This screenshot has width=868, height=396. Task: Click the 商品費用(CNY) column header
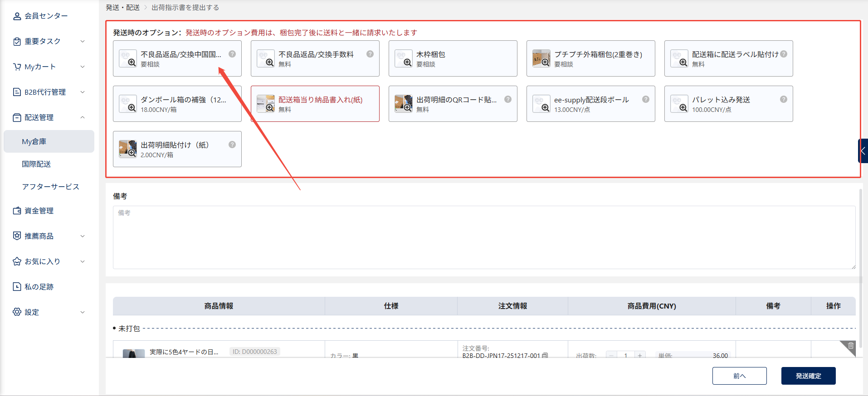(652, 306)
